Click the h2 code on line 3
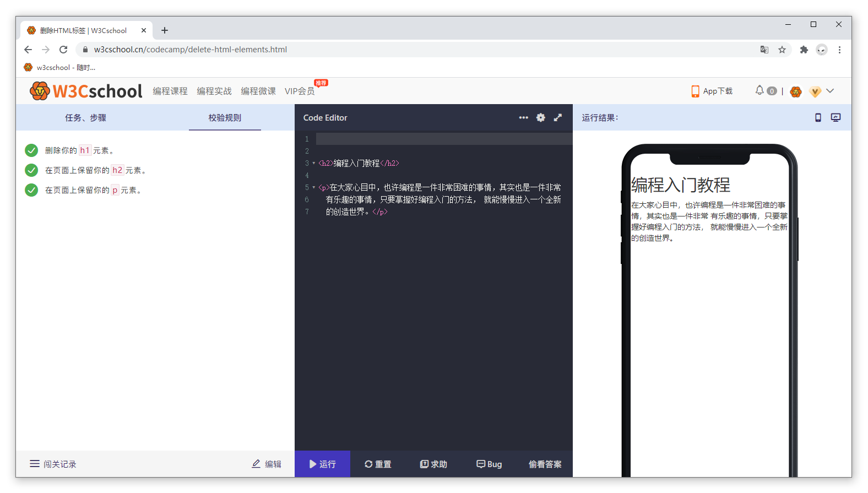868x493 pixels. click(359, 163)
